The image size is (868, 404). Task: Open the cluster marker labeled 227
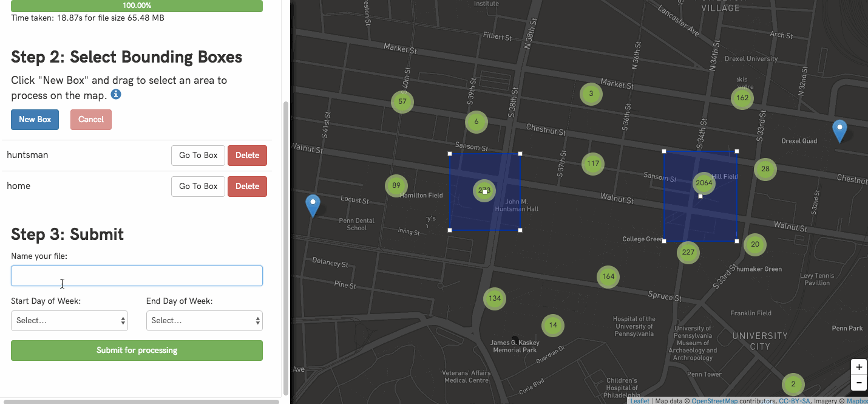click(688, 253)
